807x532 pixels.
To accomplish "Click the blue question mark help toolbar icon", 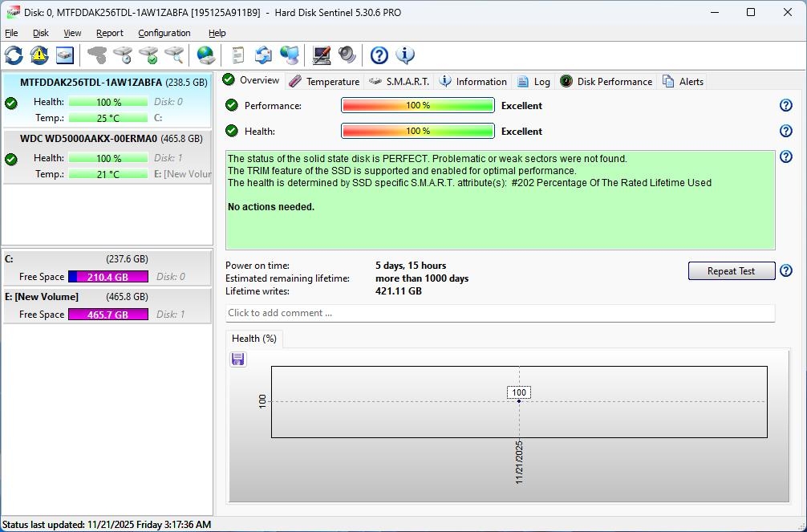I will (379, 55).
